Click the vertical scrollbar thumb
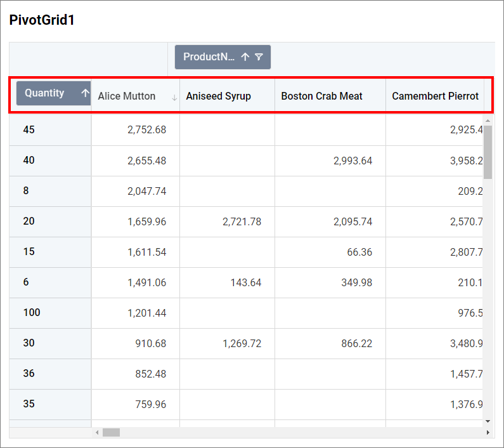Screen dimensions: 504x448 (x=488, y=152)
